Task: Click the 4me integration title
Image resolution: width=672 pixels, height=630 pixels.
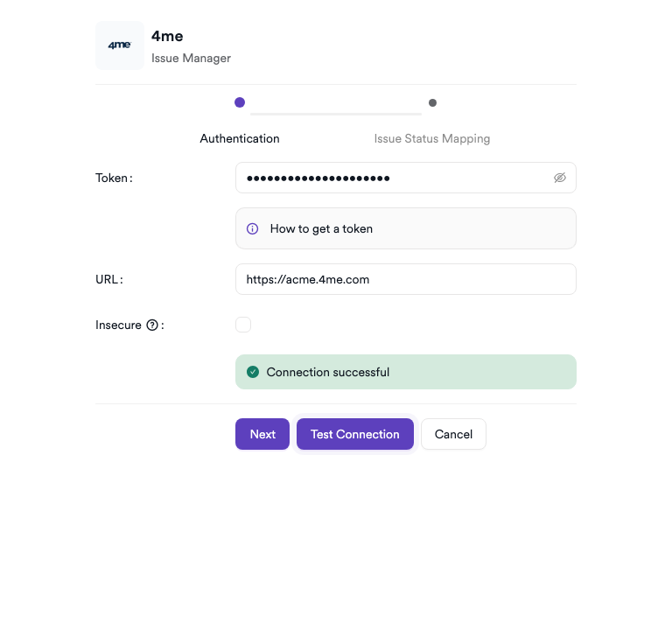Action: 167,37
